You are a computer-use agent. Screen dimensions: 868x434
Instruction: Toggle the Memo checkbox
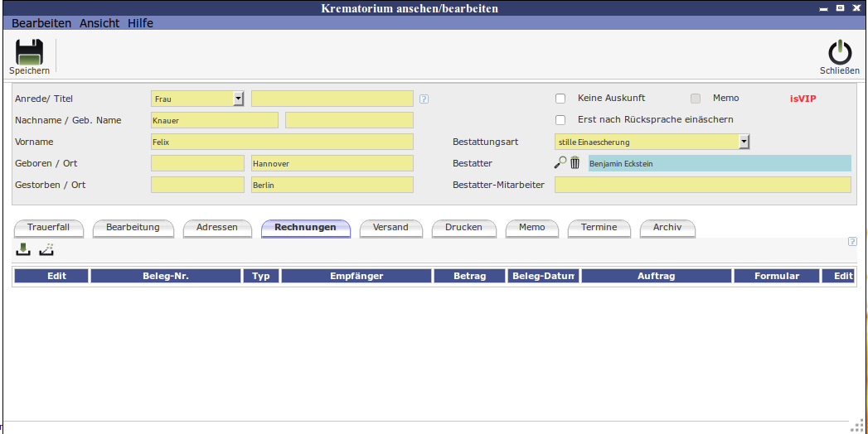coord(696,98)
